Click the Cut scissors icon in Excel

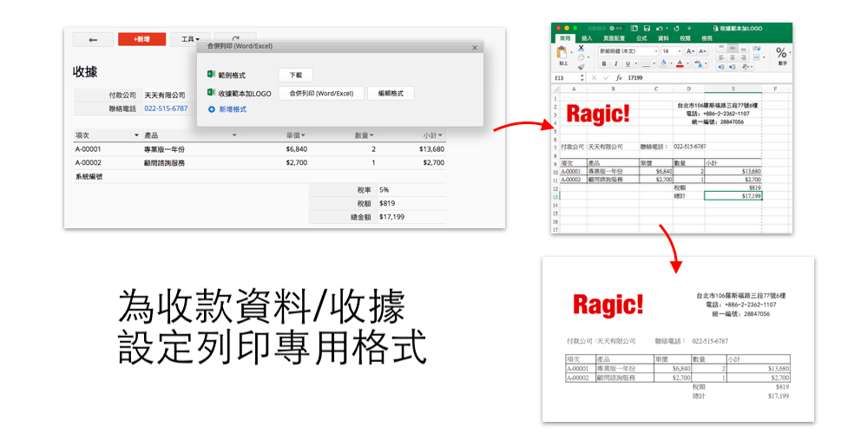pos(581,48)
